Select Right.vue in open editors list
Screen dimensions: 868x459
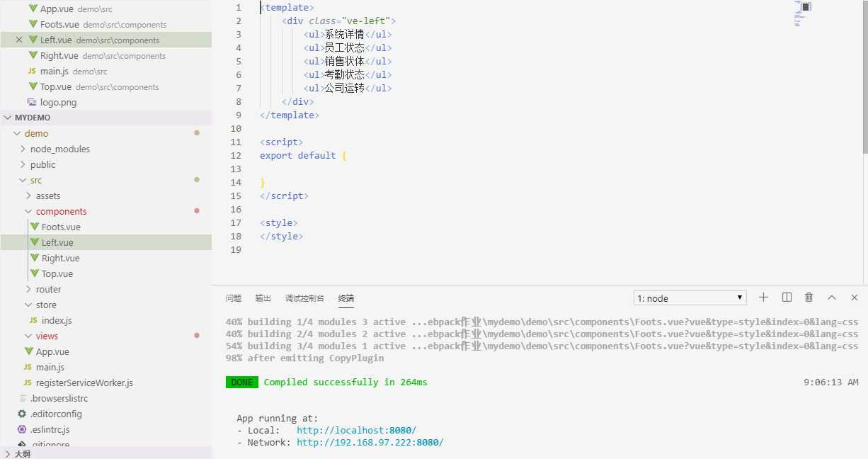[x=105, y=56]
